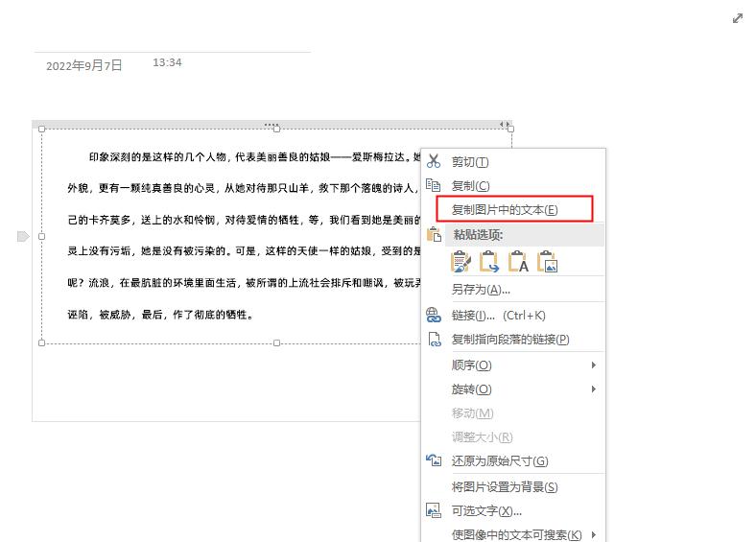Click the alt text picture icon
756x542 pixels.
click(x=434, y=510)
